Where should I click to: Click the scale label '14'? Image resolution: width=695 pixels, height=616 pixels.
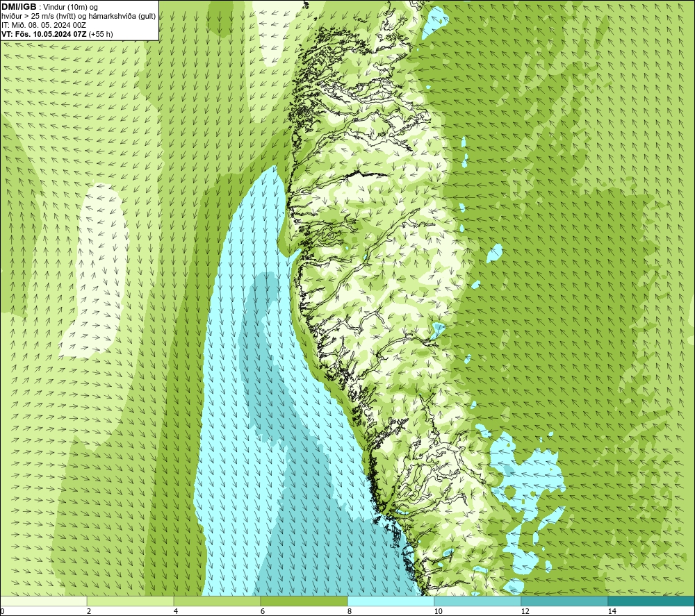click(x=612, y=611)
